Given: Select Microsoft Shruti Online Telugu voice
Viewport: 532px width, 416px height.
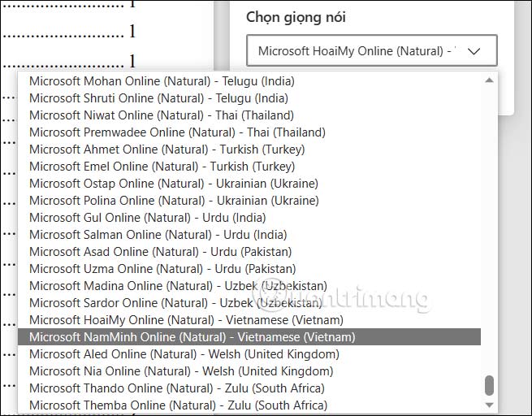Looking at the screenshot, I should point(249,98).
